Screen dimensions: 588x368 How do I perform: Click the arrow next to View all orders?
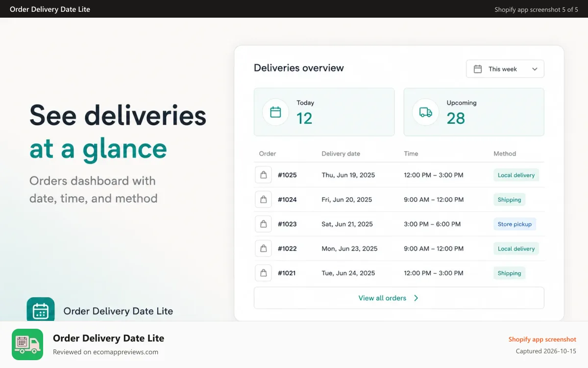tap(416, 298)
